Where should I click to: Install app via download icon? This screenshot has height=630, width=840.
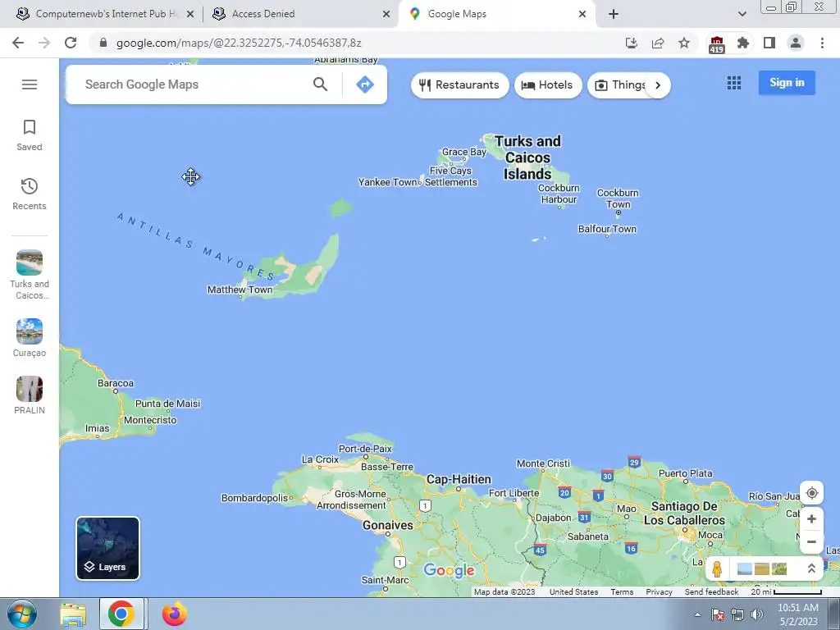631,43
